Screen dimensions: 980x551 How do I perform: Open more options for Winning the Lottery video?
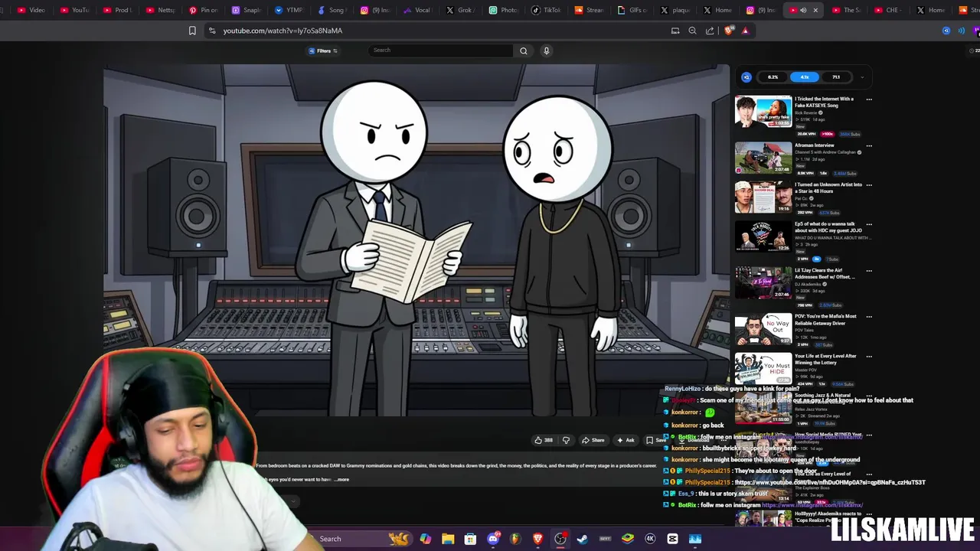869,357
